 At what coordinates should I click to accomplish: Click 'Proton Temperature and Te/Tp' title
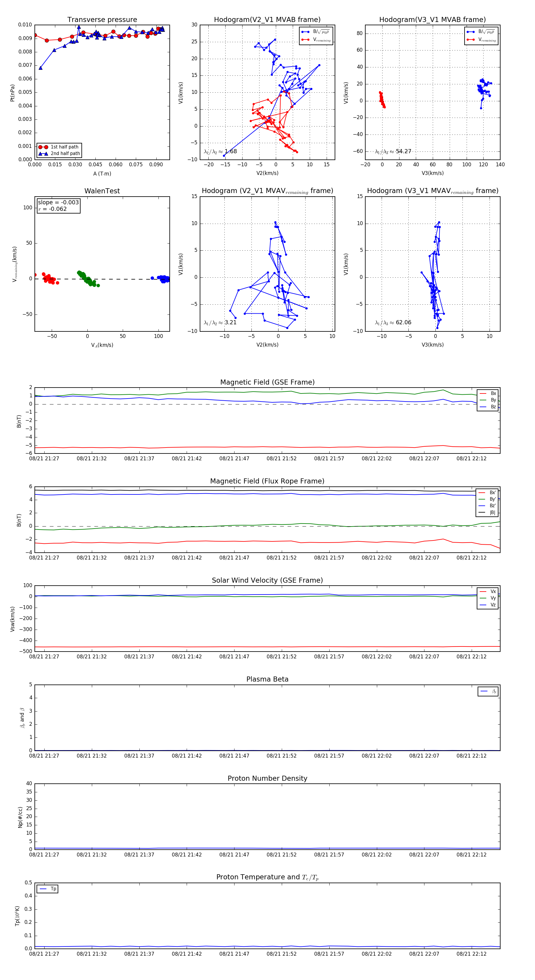click(267, 877)
